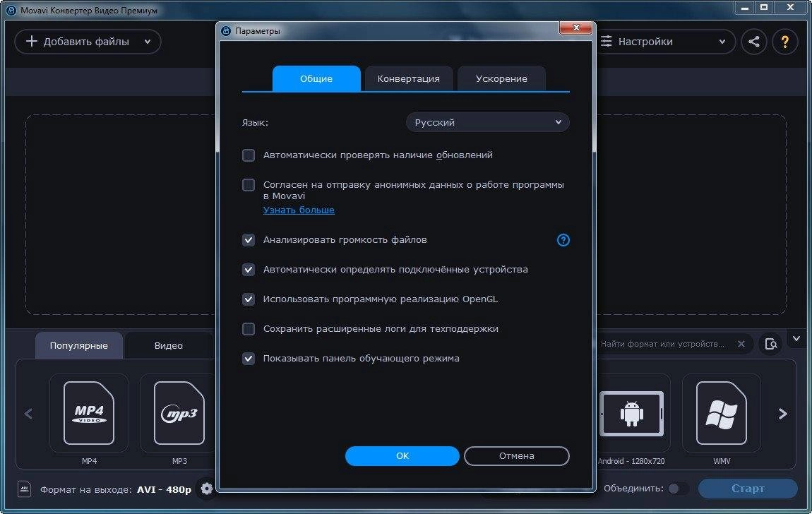The width and height of the screenshot is (812, 514).
Task: Open the Настройки sliders icon
Action: 607,42
